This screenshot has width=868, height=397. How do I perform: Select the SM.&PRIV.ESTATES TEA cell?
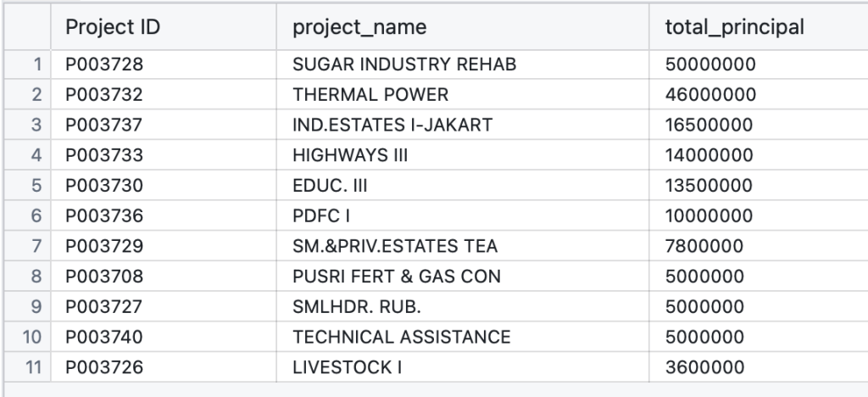395,246
